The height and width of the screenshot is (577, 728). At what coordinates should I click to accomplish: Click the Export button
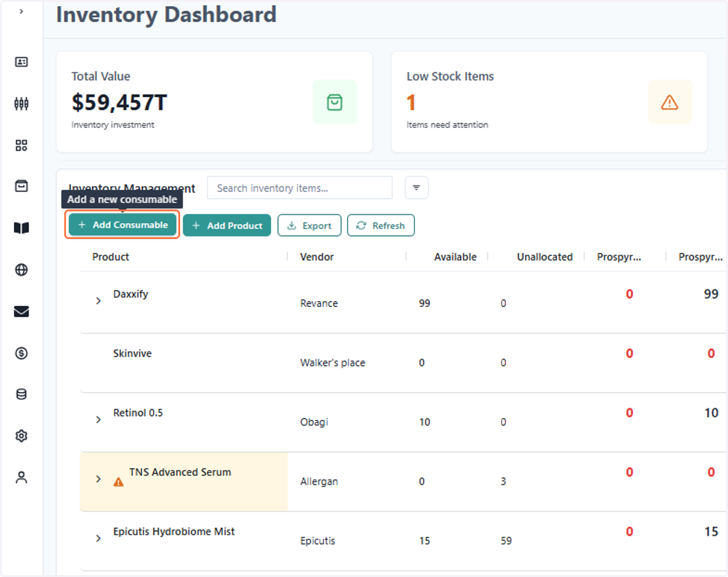click(x=309, y=225)
